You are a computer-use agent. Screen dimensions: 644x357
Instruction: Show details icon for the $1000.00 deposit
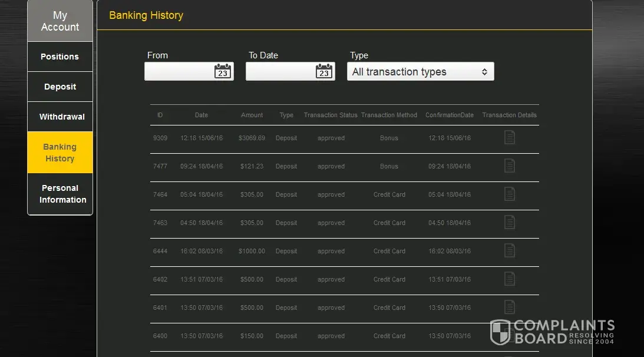click(509, 250)
